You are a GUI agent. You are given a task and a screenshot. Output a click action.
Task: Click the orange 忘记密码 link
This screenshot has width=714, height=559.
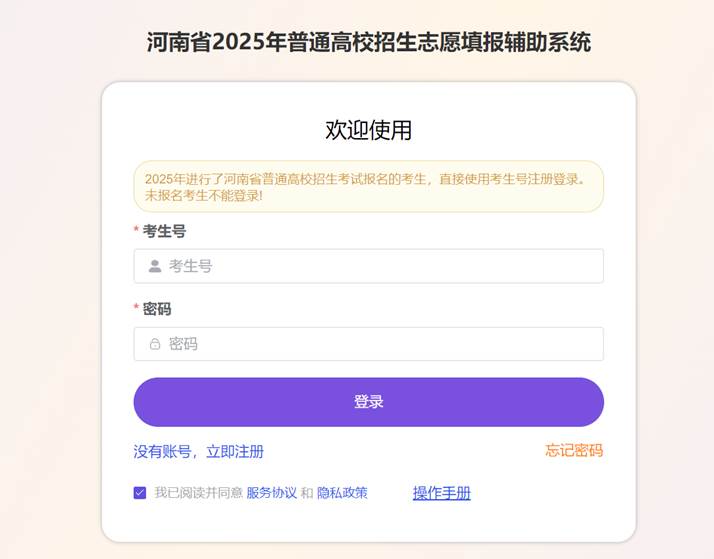click(574, 451)
